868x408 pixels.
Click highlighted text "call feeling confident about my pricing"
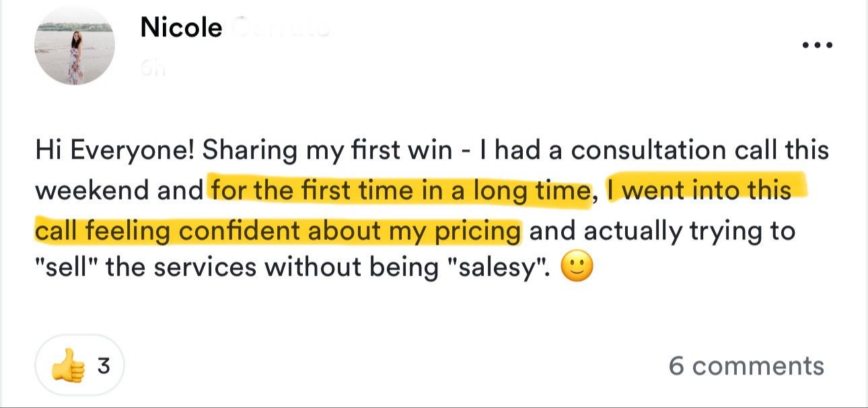pyautogui.click(x=277, y=231)
